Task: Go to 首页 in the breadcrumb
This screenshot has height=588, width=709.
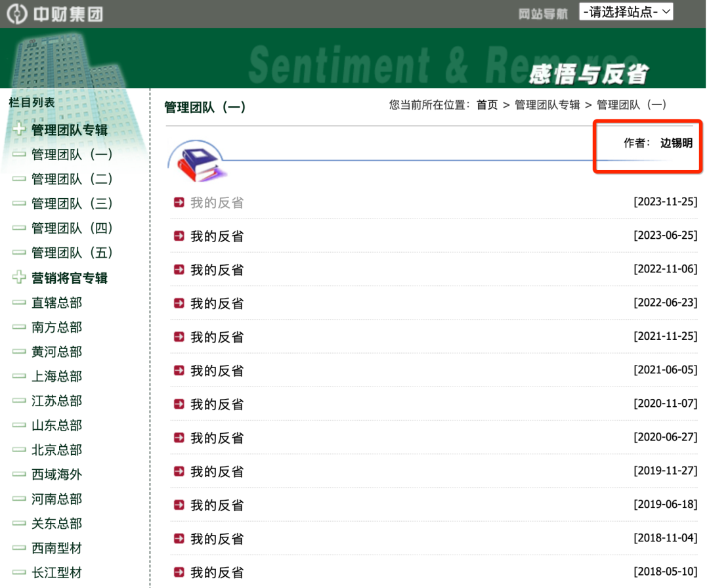Action: coord(487,105)
